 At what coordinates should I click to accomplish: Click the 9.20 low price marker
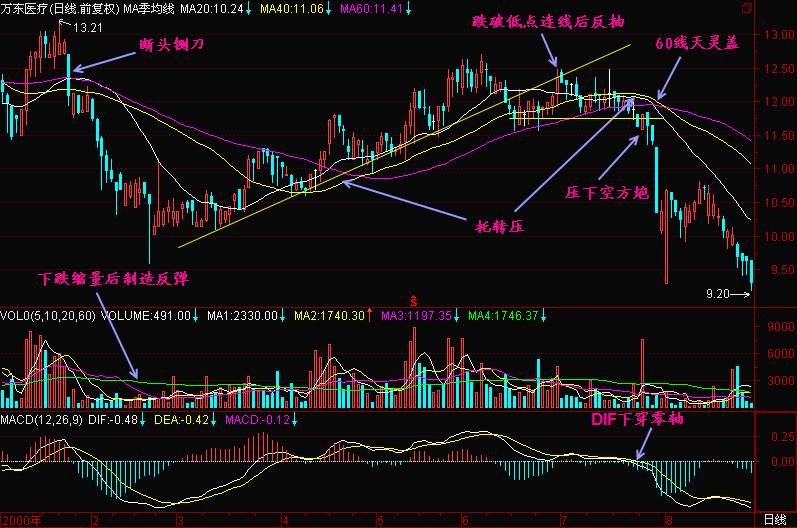pos(718,294)
